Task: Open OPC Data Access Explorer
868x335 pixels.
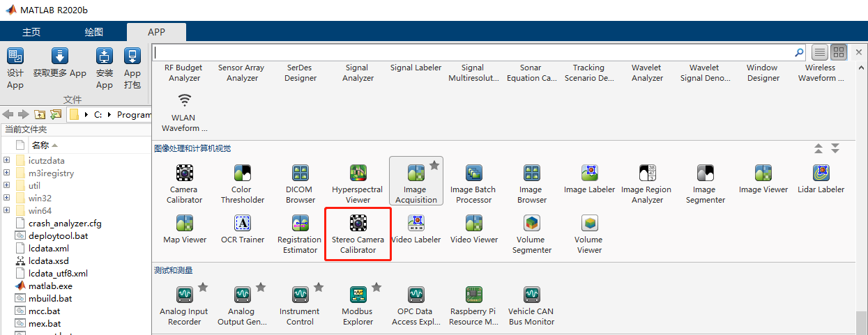Action: (x=416, y=304)
